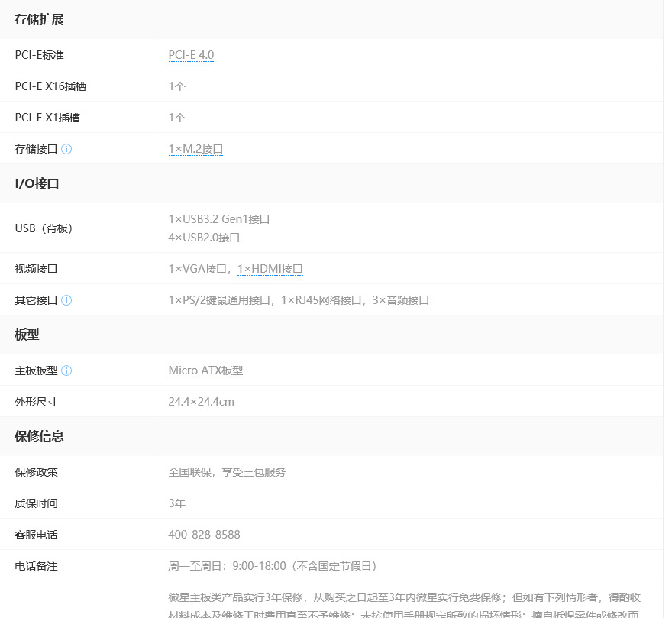Click the info icon beside 存储接口

tap(66, 149)
